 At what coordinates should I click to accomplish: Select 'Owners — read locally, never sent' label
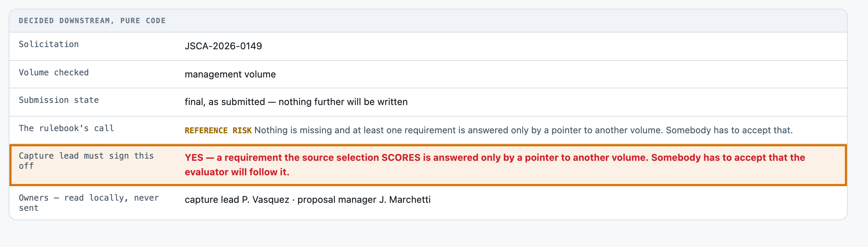click(x=89, y=203)
